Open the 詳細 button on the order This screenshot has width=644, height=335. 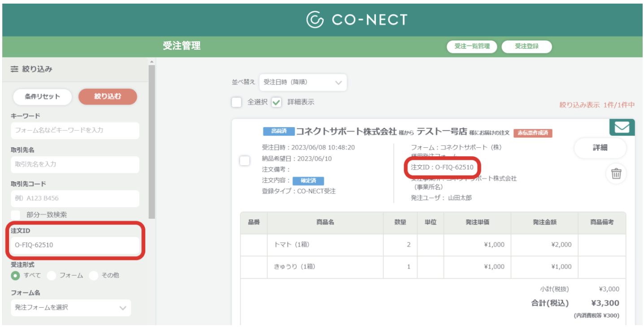tap(600, 148)
